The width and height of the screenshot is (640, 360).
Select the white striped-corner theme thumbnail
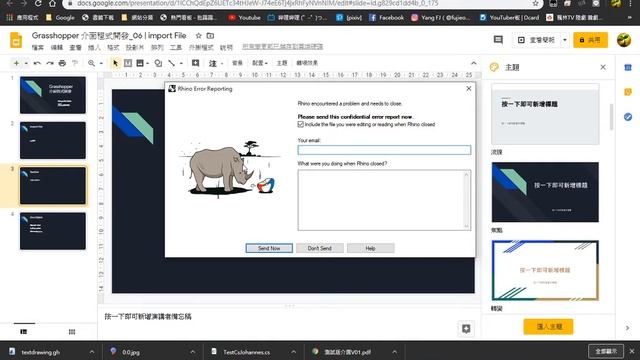(x=545, y=271)
